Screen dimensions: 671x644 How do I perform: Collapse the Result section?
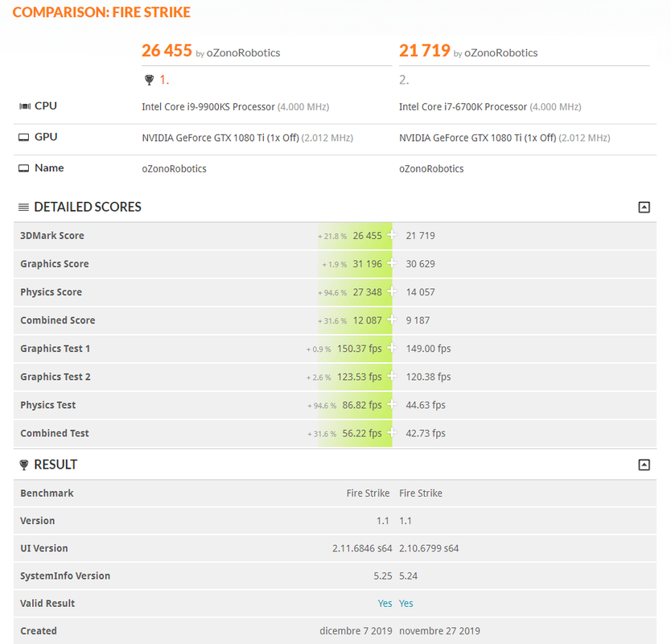[x=644, y=464]
